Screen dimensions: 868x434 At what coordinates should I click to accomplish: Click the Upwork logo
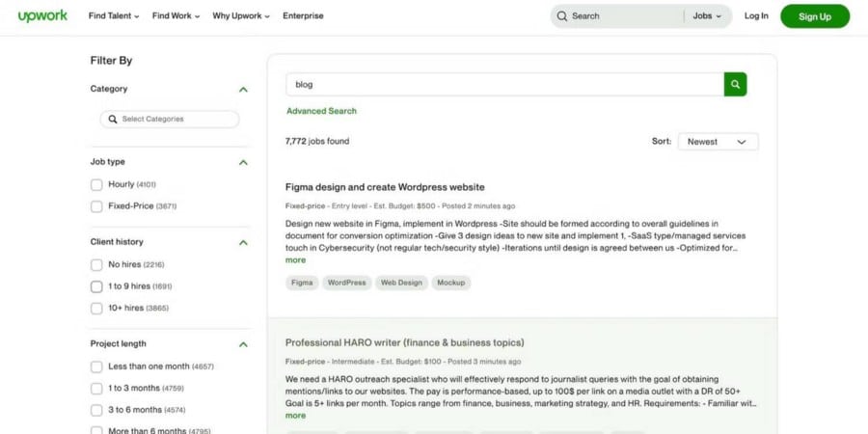(42, 16)
